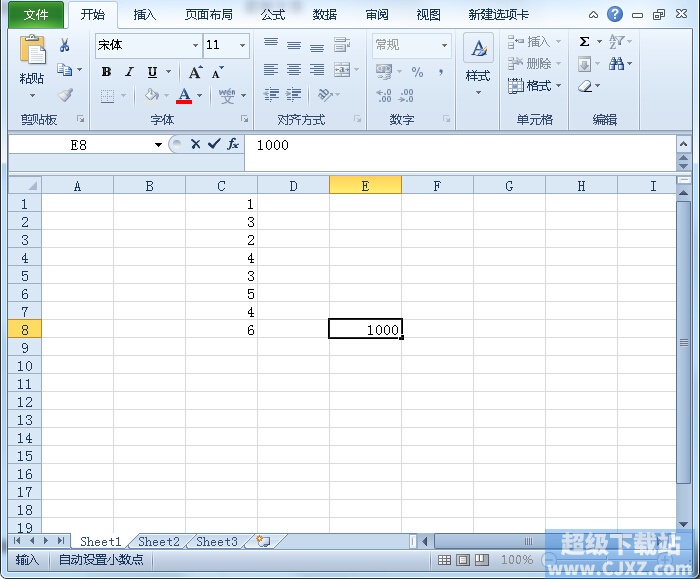The width and height of the screenshot is (700, 579).
Task: Click the Cut scissors icon
Action: click(64, 45)
